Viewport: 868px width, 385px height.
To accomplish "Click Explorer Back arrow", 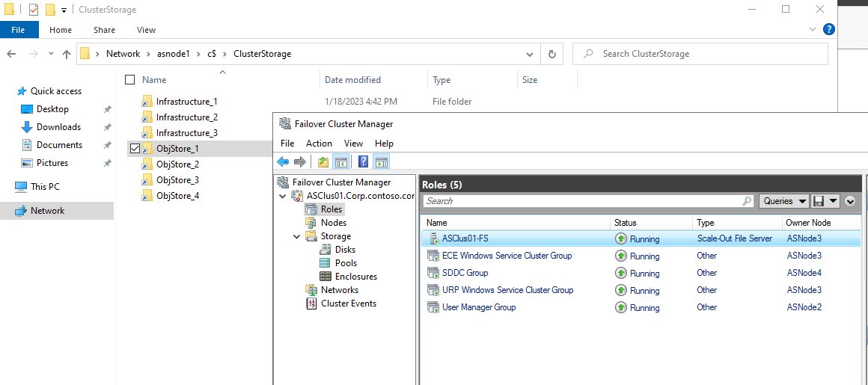I will pos(11,54).
